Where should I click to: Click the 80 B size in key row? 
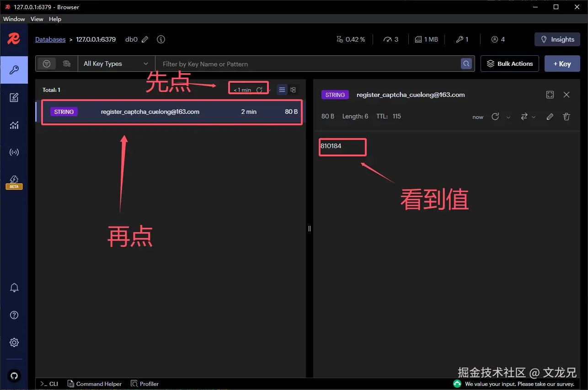291,112
